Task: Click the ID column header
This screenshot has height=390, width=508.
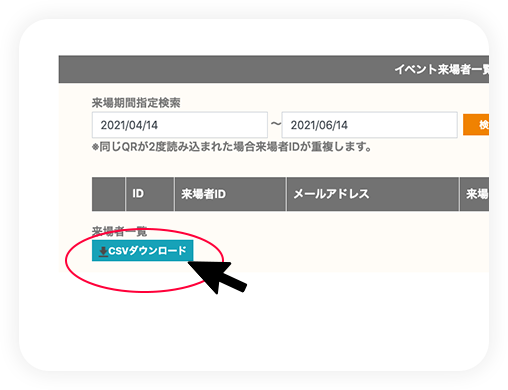Action: point(150,194)
